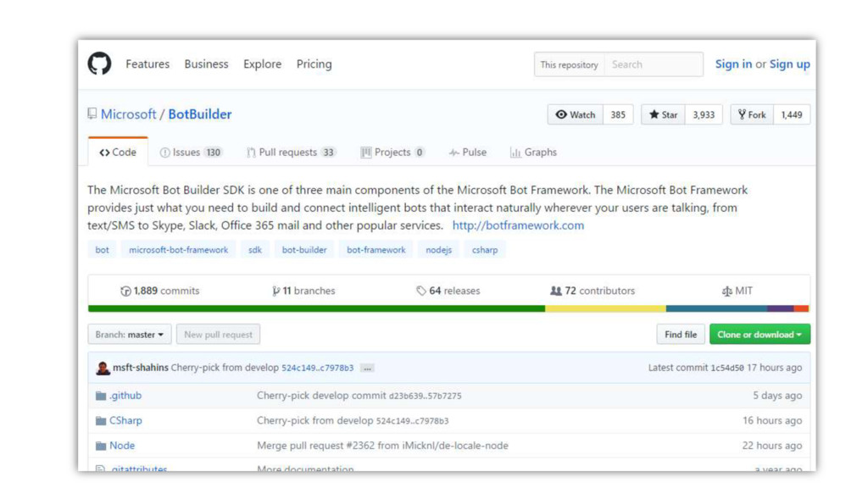Expand commit message ellipsis button
This screenshot has width=868, height=488.
(367, 368)
